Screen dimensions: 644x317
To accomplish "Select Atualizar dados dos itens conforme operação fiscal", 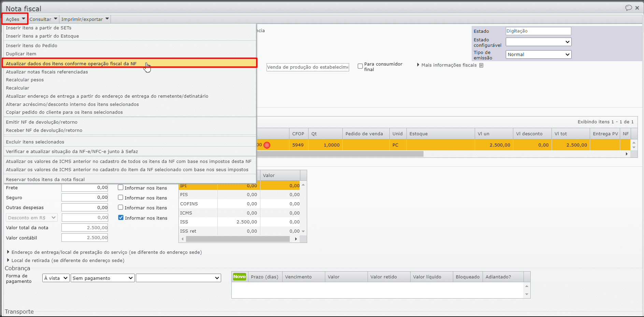I will point(130,64).
